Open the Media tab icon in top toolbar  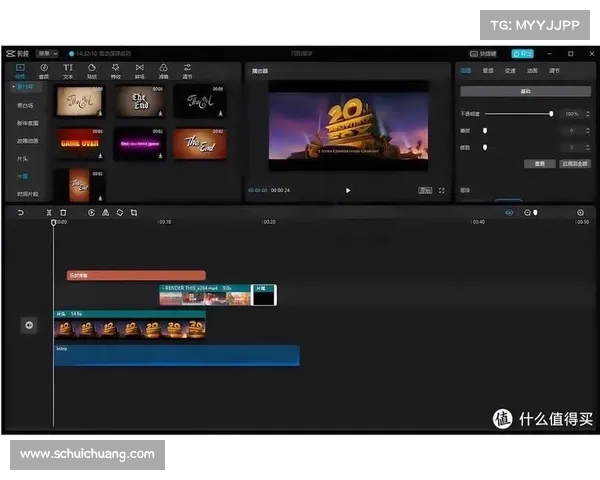pyautogui.click(x=20, y=68)
